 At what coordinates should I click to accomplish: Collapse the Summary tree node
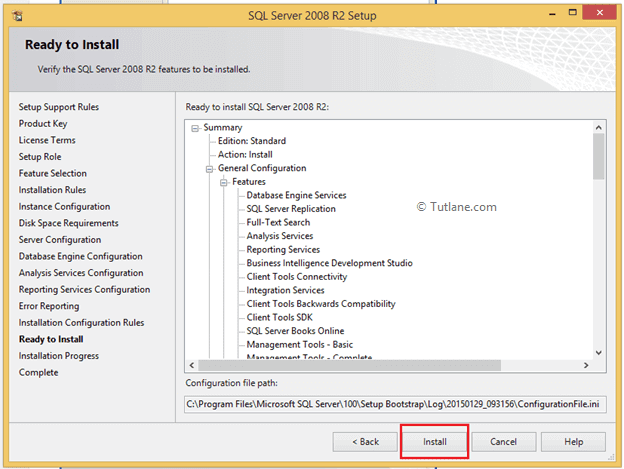click(195, 128)
